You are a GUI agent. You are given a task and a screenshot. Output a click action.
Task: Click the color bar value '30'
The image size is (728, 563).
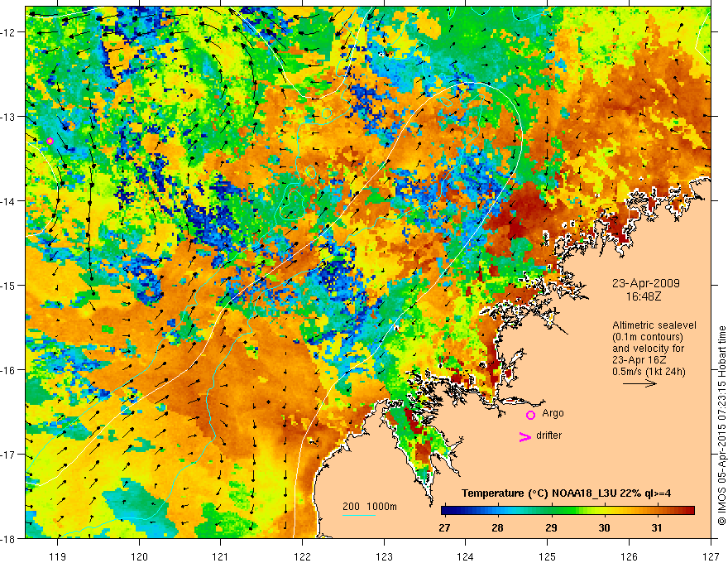(604, 528)
